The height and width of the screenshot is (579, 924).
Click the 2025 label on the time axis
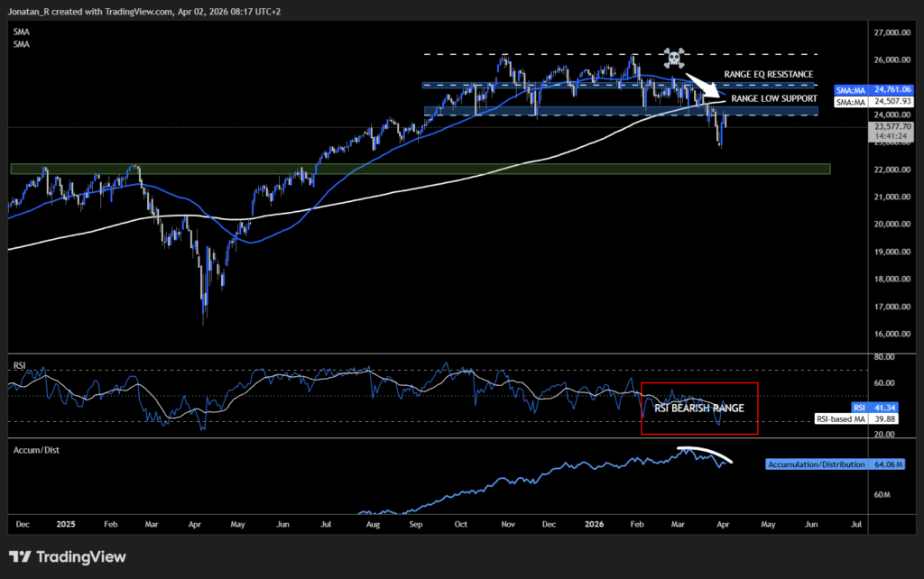click(x=66, y=523)
